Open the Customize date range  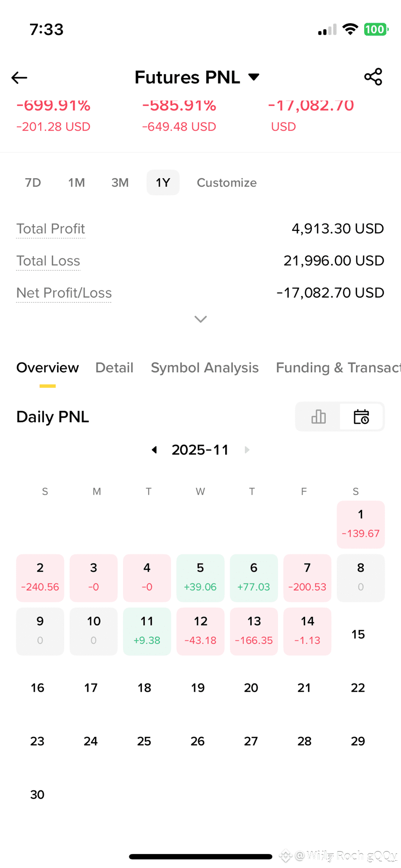[227, 183]
